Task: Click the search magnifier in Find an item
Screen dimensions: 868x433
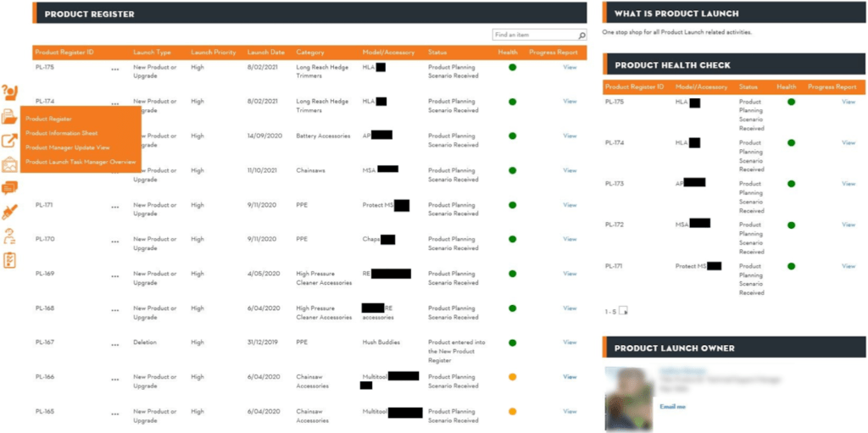Action: click(x=581, y=36)
